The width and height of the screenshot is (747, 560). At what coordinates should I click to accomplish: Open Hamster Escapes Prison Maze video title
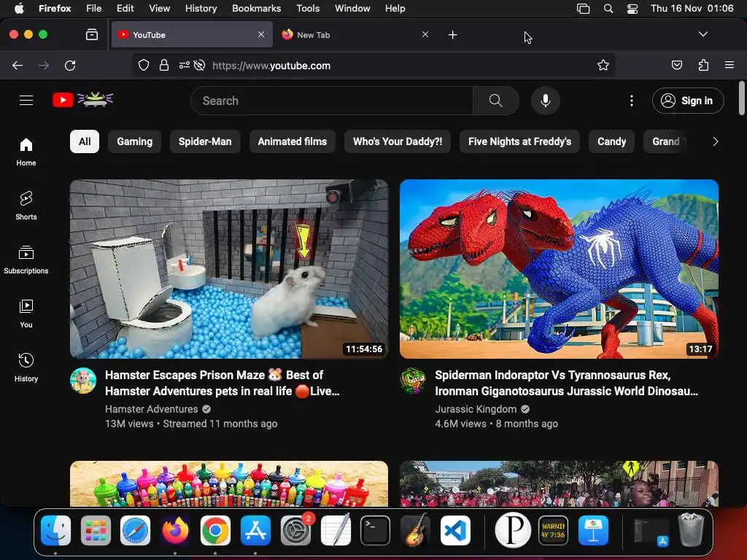pyautogui.click(x=222, y=383)
